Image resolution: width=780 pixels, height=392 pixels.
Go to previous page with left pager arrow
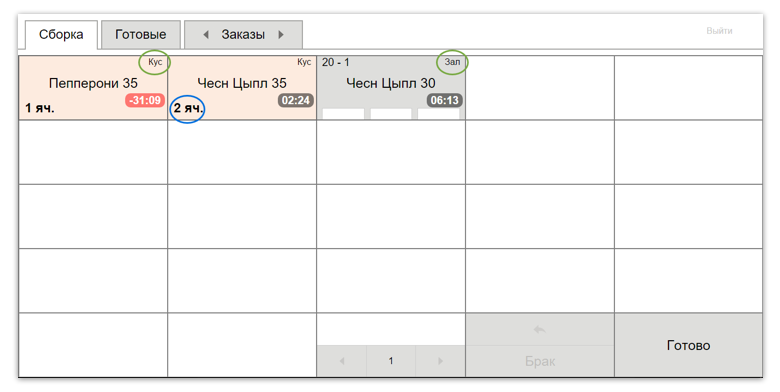[342, 361]
